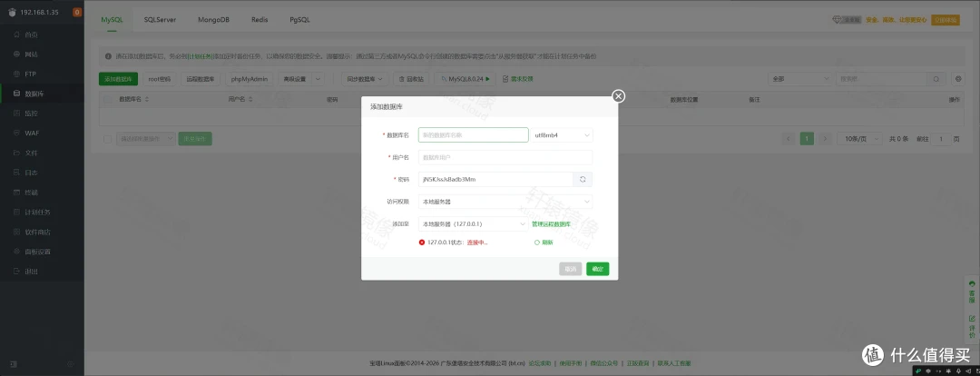Switch to the MongoDB tab
The width and height of the screenshot is (980, 376).
click(214, 19)
